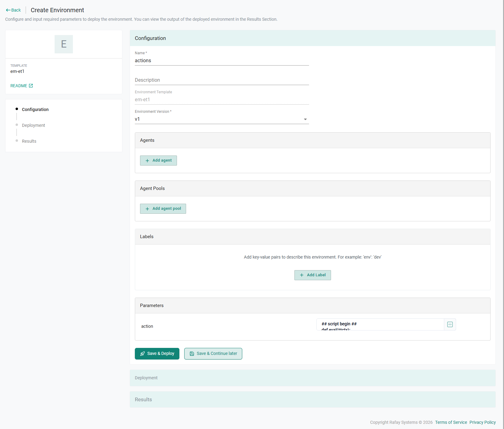Screen dimensions: 504x429
Task: Click plus icon on Add agent
Action: tap(147, 161)
